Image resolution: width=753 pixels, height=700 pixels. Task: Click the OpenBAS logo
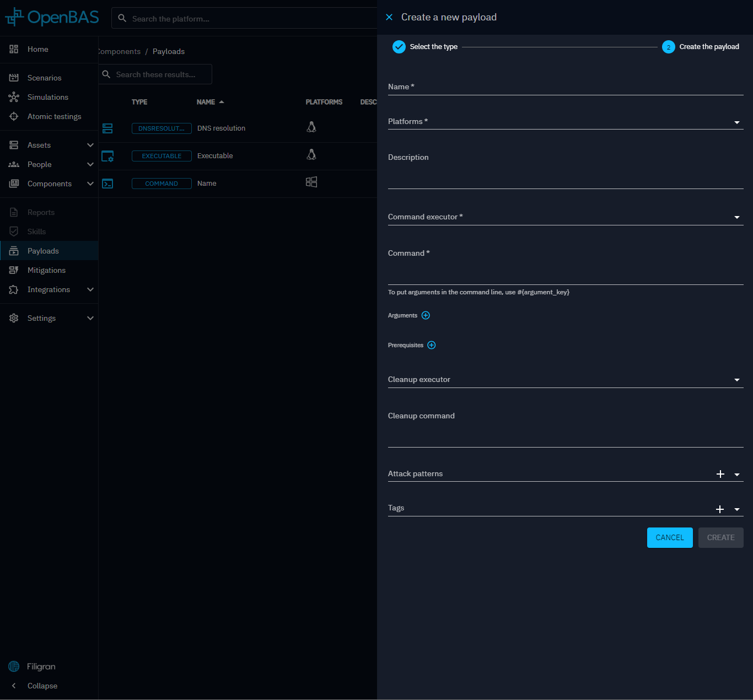click(52, 18)
